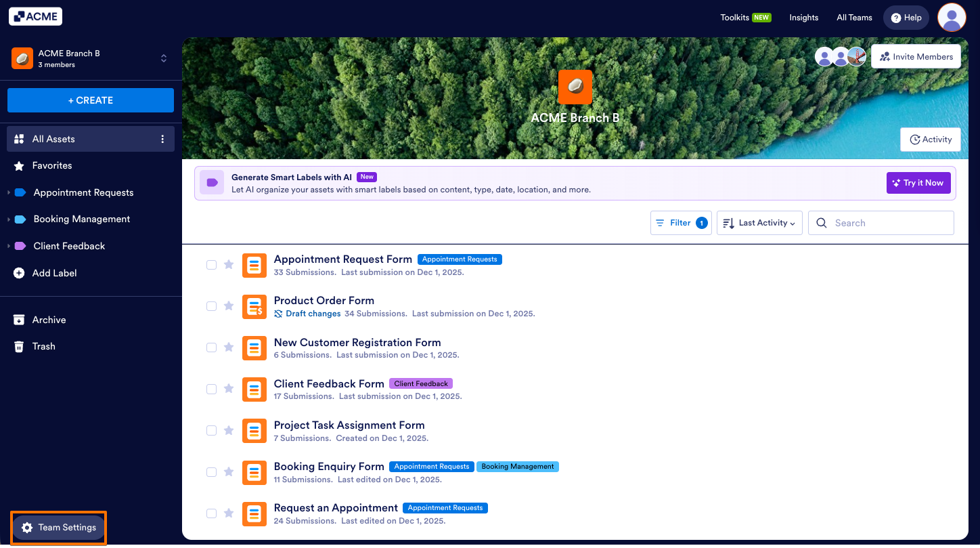Click the blue CREATE button
Image resolution: width=980 pixels, height=548 pixels.
click(91, 100)
